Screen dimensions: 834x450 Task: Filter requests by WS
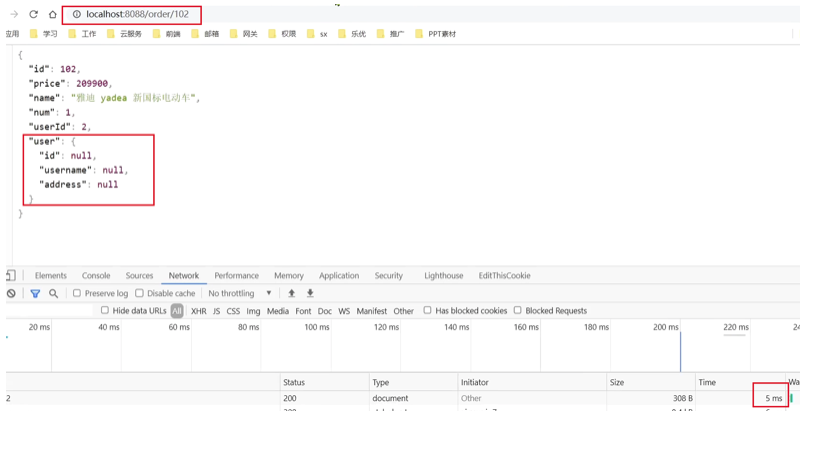344,311
